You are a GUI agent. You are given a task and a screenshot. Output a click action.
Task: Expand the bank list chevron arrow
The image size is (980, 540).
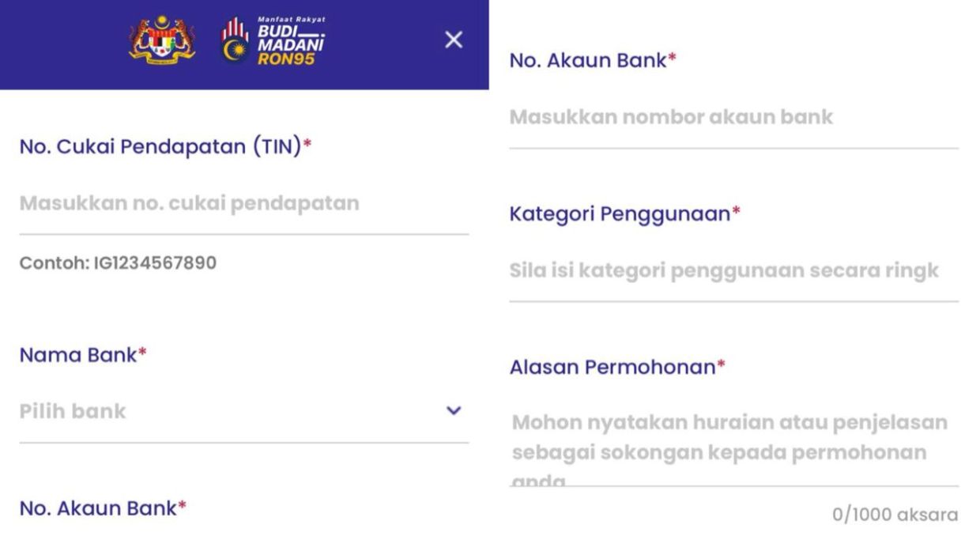coord(454,410)
